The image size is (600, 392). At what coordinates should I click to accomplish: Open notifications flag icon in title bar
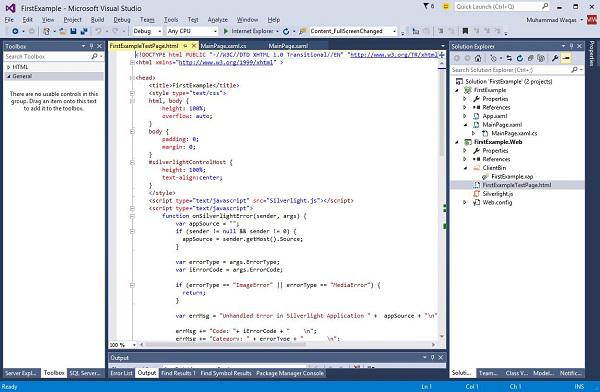coord(426,6)
